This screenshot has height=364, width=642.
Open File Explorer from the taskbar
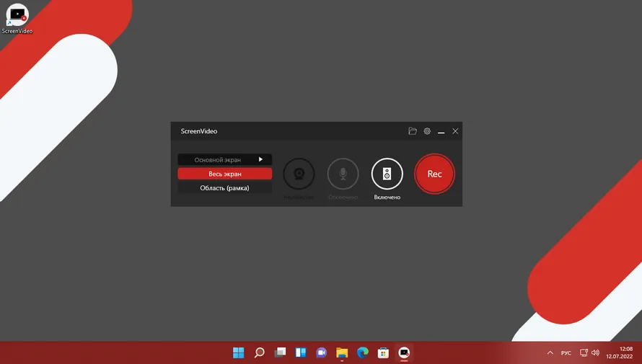tap(342, 352)
